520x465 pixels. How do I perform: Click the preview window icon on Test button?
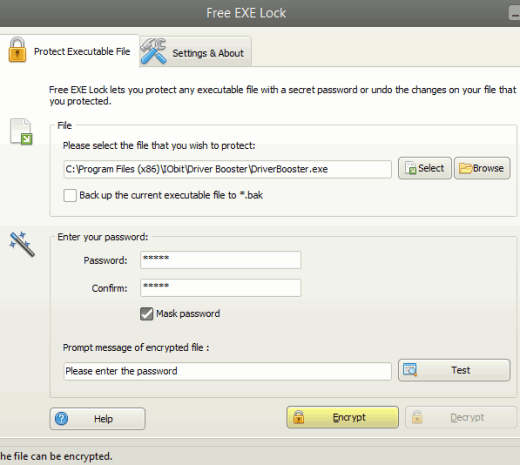pos(410,370)
